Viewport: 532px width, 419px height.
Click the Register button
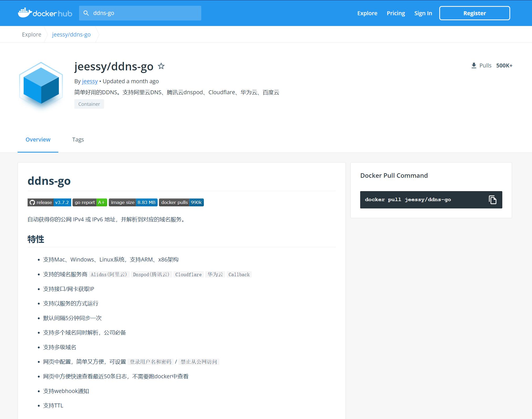(474, 13)
